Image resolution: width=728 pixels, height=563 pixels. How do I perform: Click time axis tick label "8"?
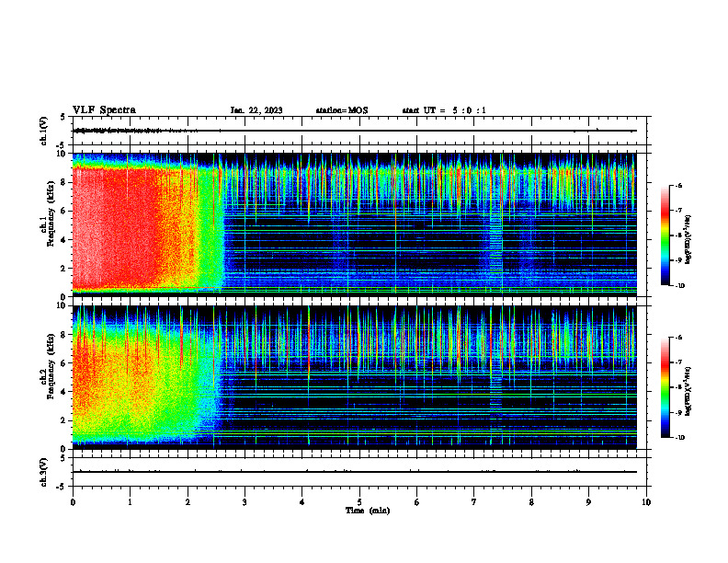pos(531,502)
